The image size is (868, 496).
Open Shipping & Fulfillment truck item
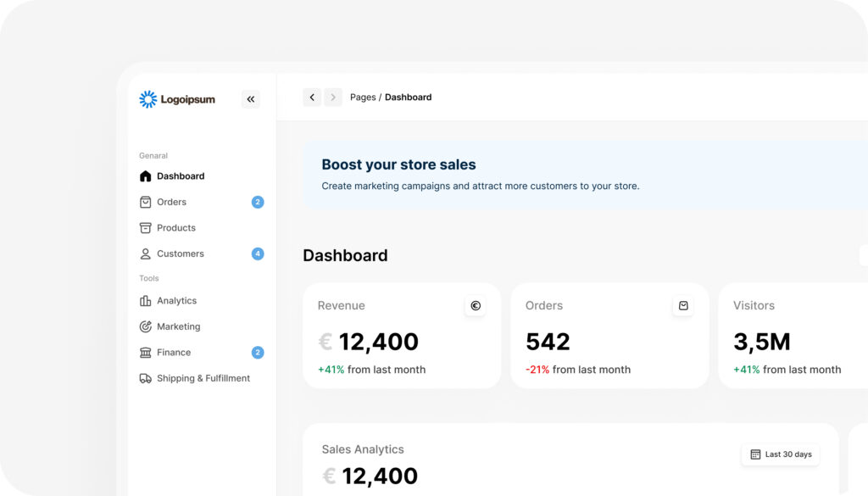[x=202, y=378]
